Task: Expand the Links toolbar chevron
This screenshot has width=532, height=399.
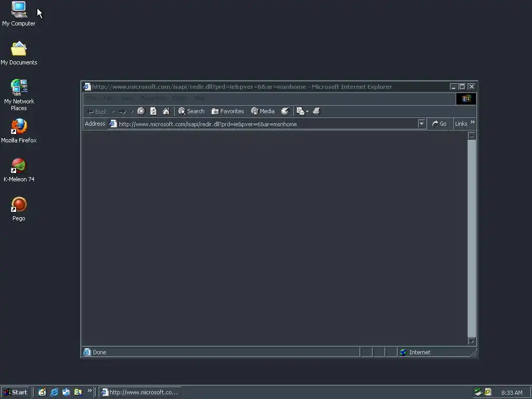Action: 473,122
